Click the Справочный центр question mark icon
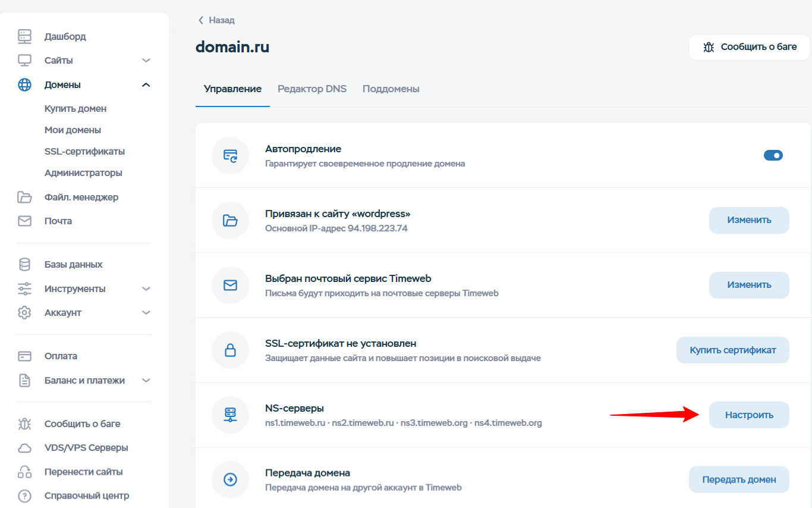 click(x=24, y=496)
